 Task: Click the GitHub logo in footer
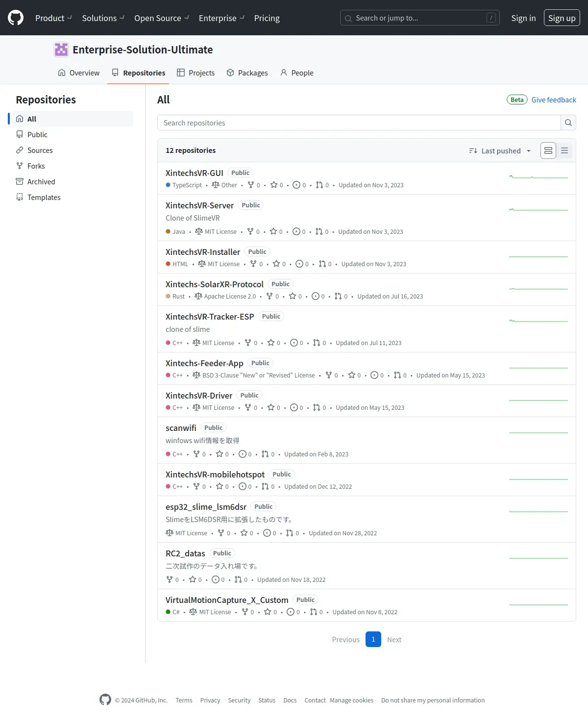coord(105,700)
